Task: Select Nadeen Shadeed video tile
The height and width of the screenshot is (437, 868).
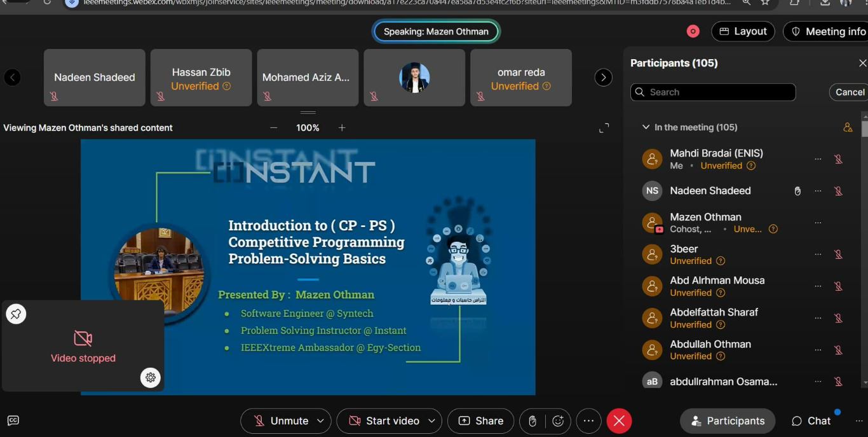Action: coord(95,78)
